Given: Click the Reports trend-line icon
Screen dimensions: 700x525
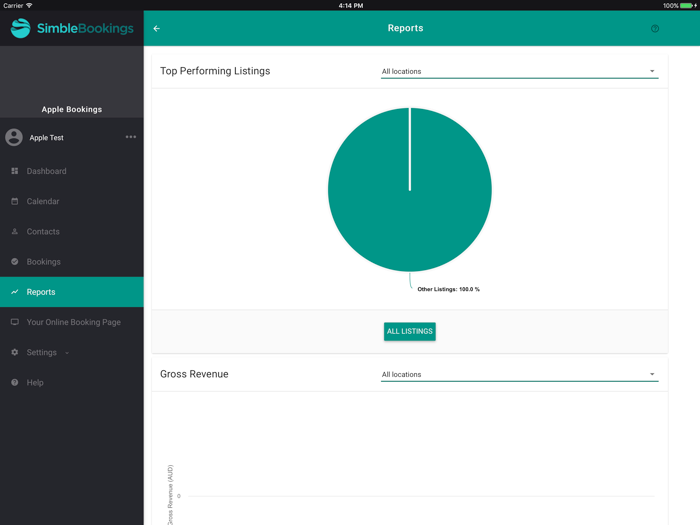Looking at the screenshot, I should coord(15,292).
